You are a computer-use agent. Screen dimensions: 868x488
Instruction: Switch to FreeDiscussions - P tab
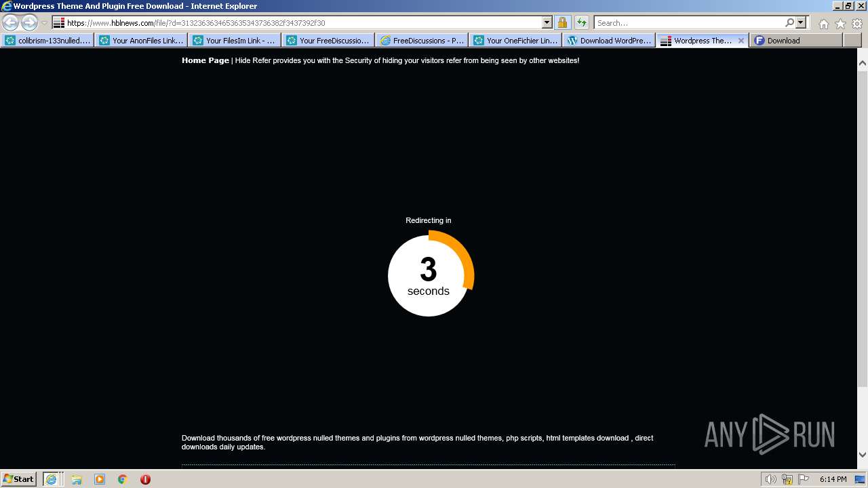point(422,41)
